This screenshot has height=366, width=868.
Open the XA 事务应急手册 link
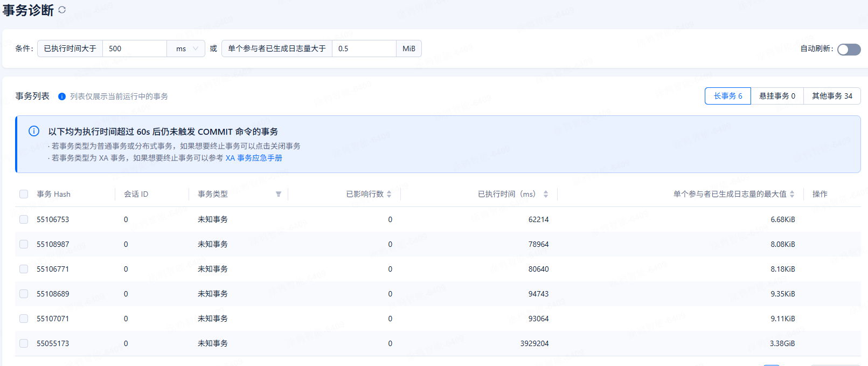click(x=254, y=158)
